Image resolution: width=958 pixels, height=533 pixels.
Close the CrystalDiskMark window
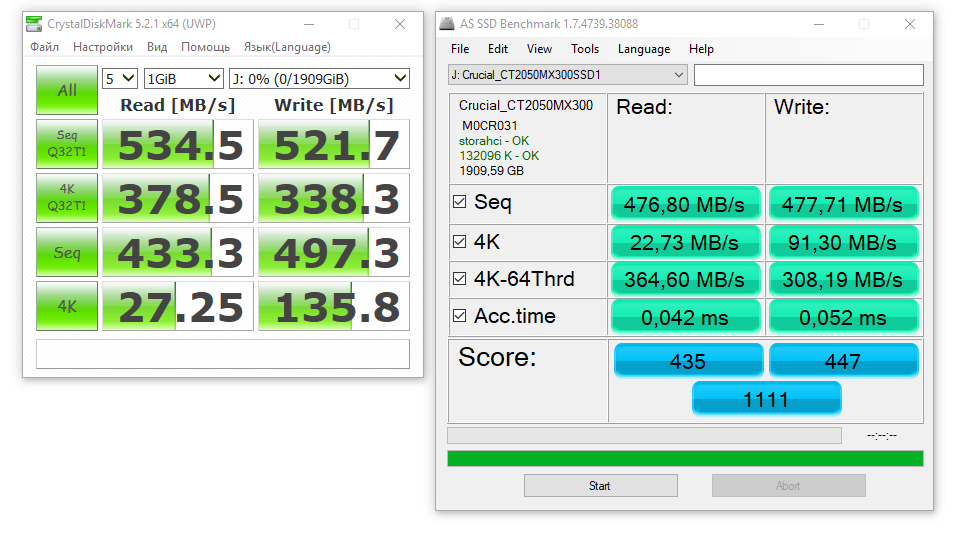[400, 24]
